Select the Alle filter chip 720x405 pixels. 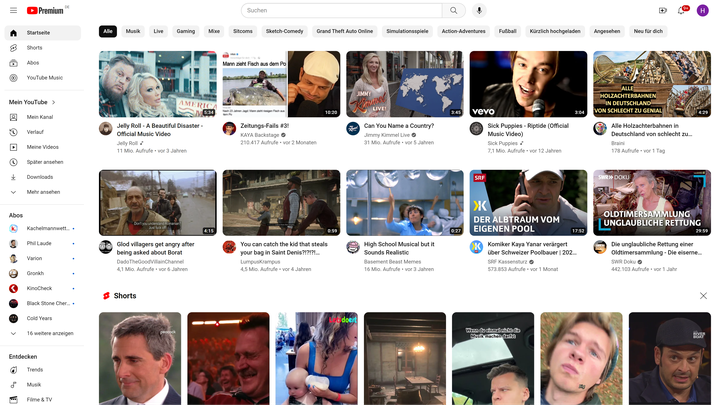(108, 31)
